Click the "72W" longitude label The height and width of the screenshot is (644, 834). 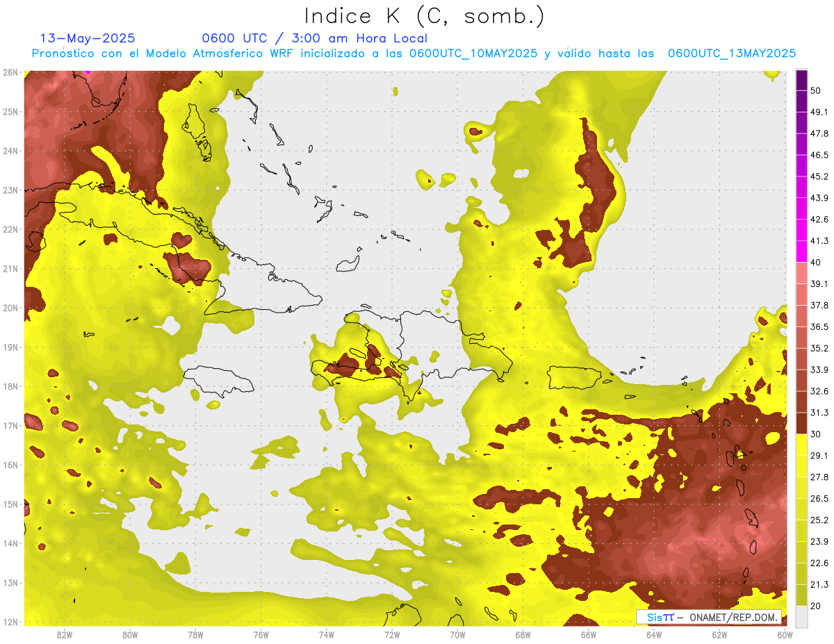pos(392,634)
